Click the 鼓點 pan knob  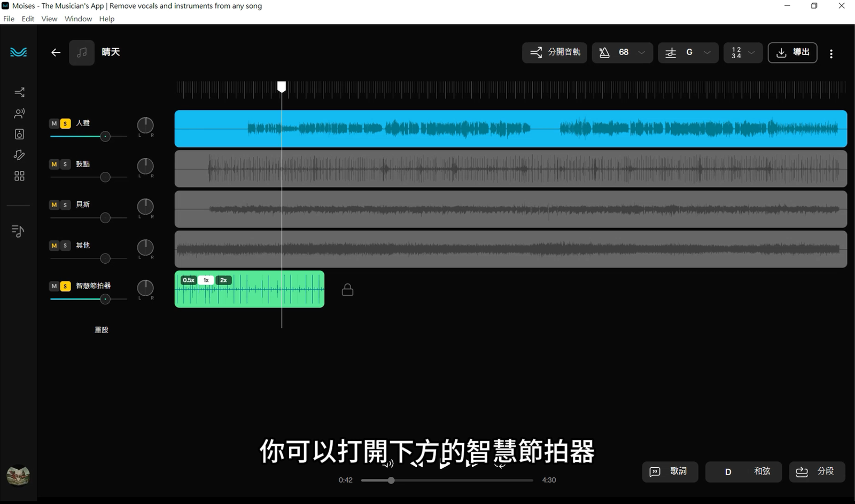point(145,166)
